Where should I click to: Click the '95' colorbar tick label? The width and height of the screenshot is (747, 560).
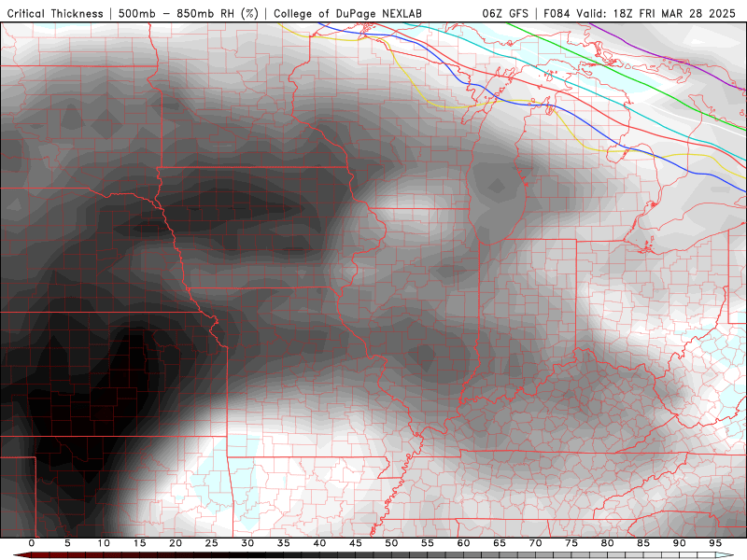click(x=715, y=543)
